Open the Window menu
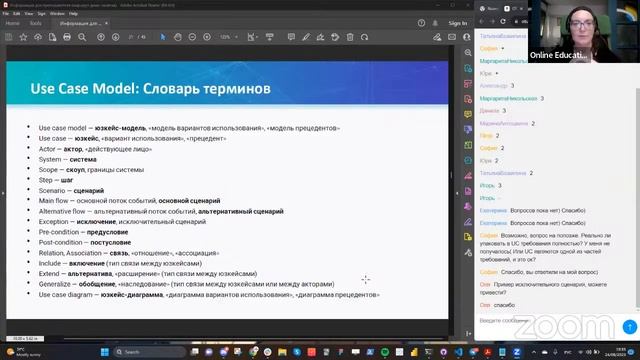 (x=57, y=13)
